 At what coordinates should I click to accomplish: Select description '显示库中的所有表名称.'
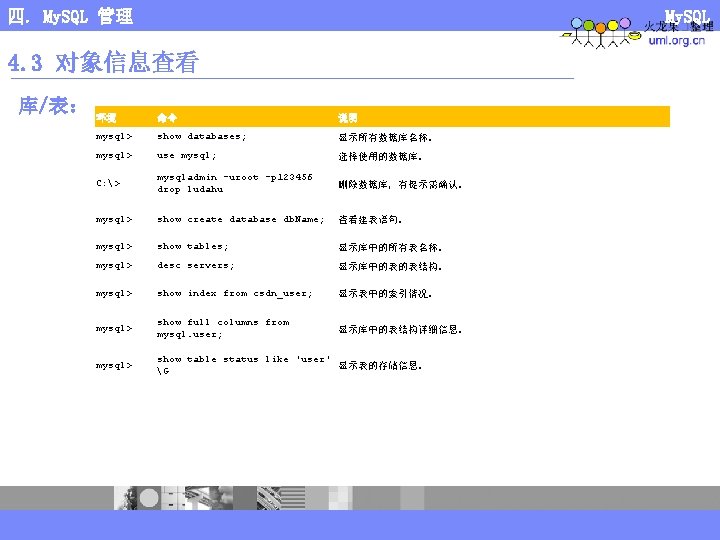click(390, 248)
